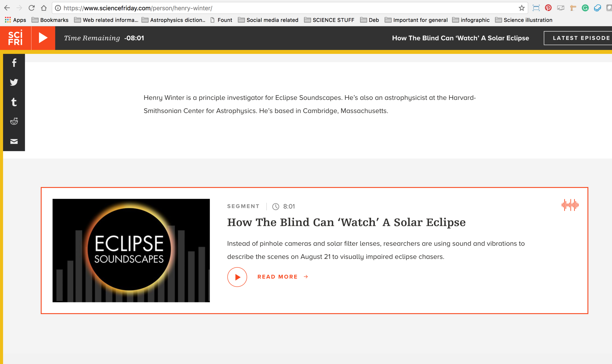Screen dimensions: 612x364
Task: Share this page on Tumblr
Action: coord(14,102)
